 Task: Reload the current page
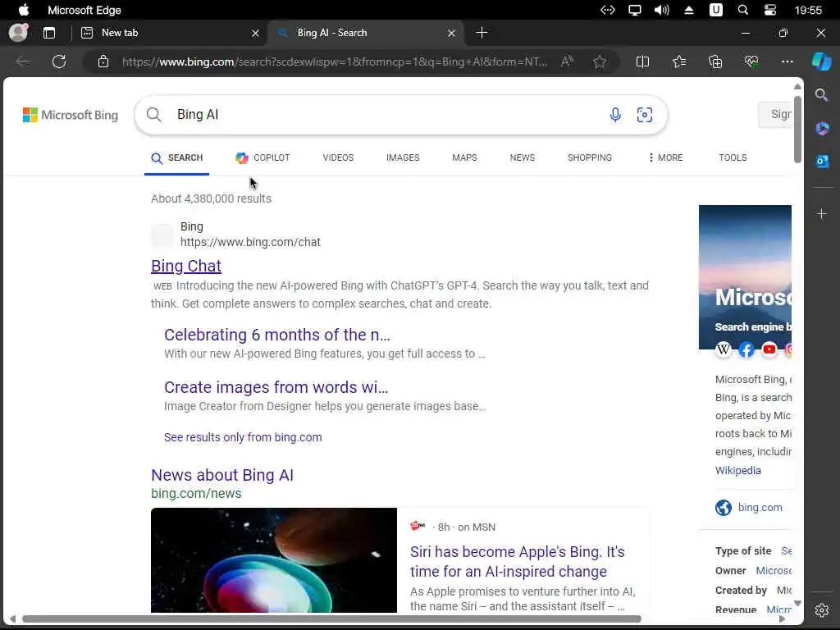click(x=59, y=62)
